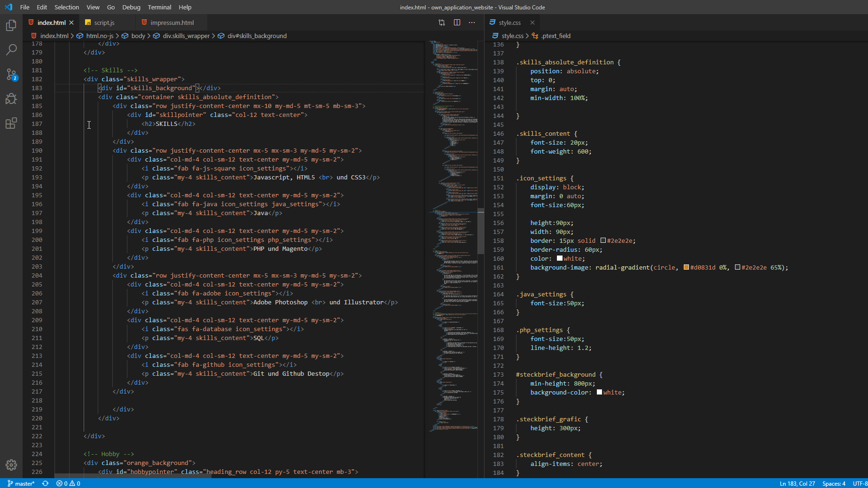Open the Debug view in activity bar

tap(11, 99)
